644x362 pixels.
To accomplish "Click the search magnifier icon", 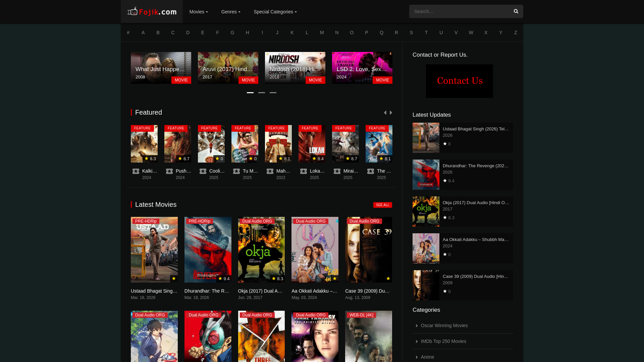I will [516, 11].
